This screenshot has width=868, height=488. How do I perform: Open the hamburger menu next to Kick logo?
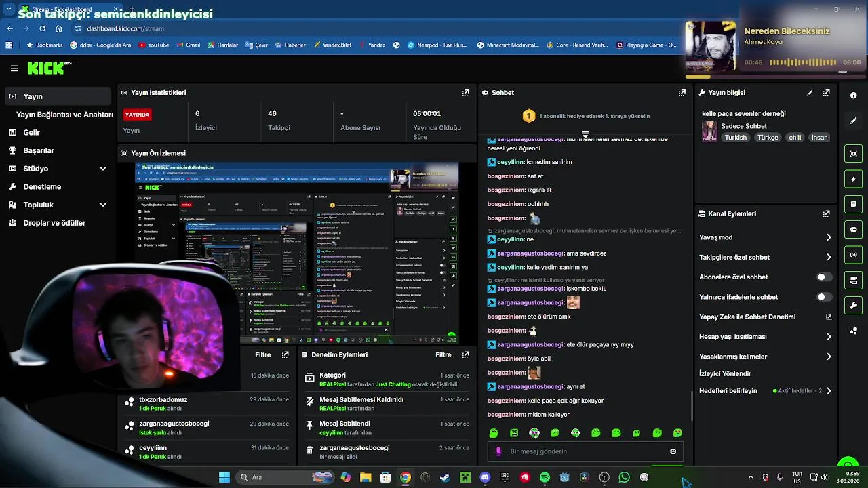[x=14, y=68]
